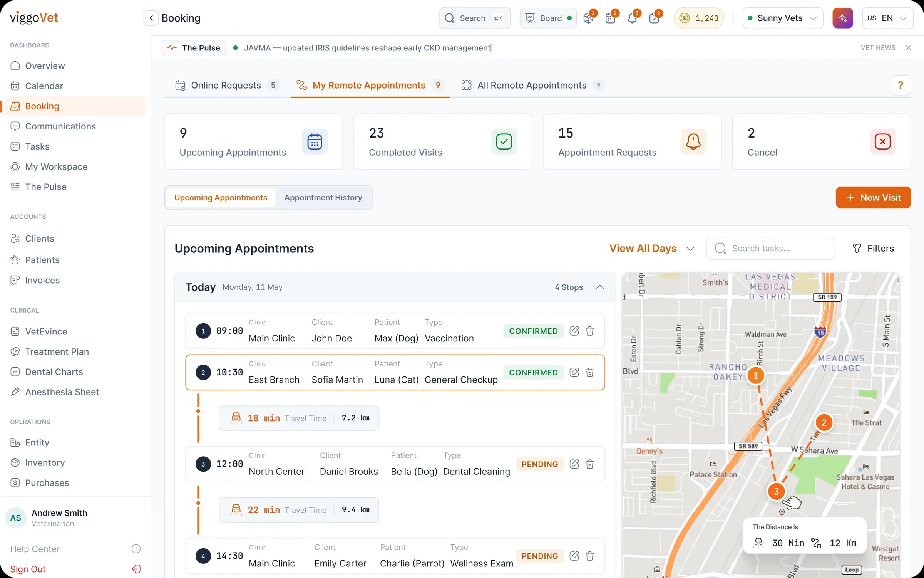Edit the Sofia Martin 10:30 appointment

(574, 372)
